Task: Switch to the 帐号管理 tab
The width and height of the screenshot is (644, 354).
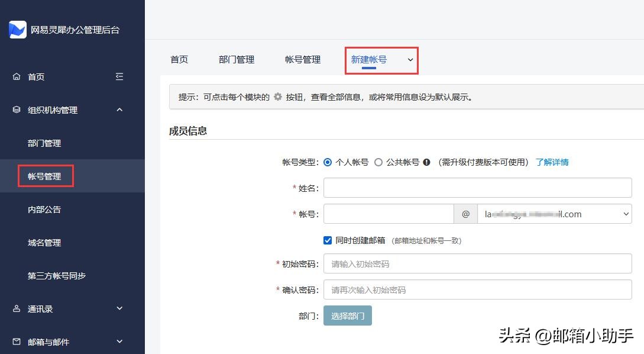Action: (303, 59)
